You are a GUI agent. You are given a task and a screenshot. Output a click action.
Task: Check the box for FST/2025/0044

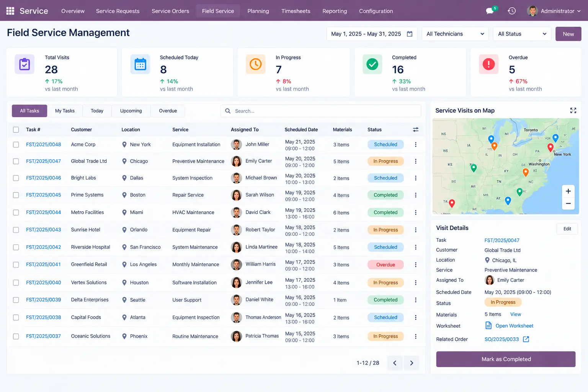[x=16, y=212]
